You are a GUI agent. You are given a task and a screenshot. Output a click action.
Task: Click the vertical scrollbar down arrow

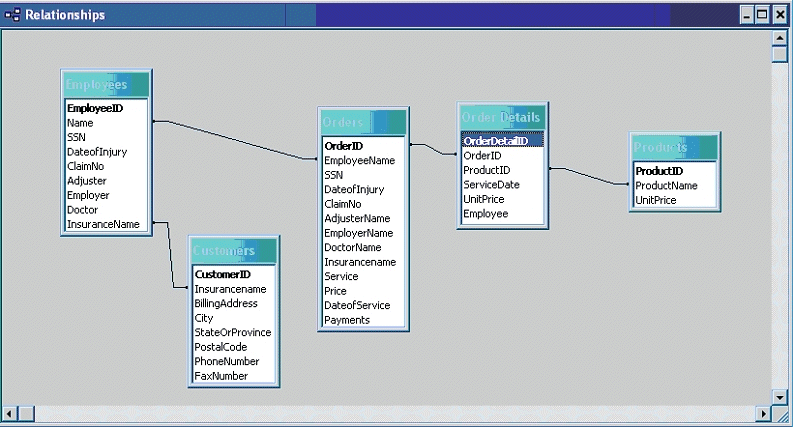coord(779,397)
